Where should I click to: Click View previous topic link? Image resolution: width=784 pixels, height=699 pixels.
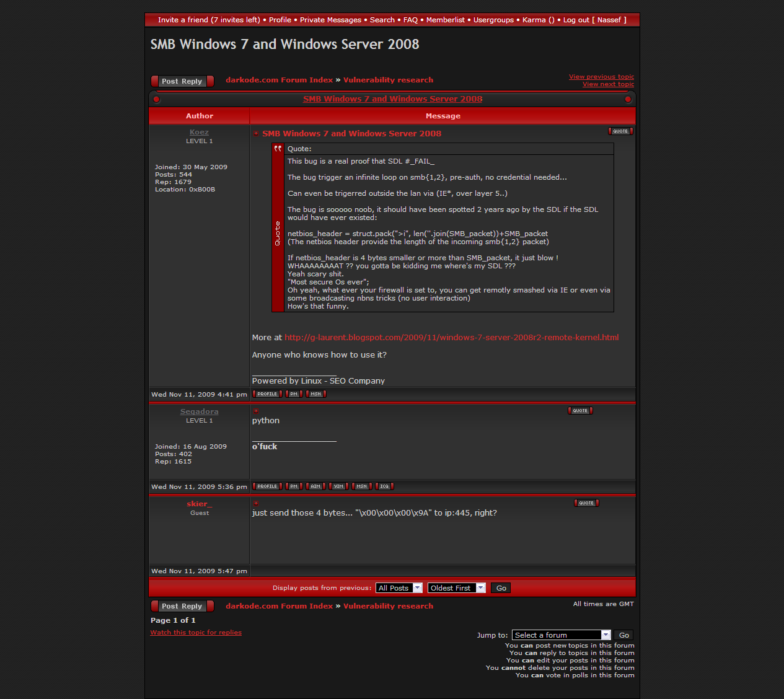[601, 77]
